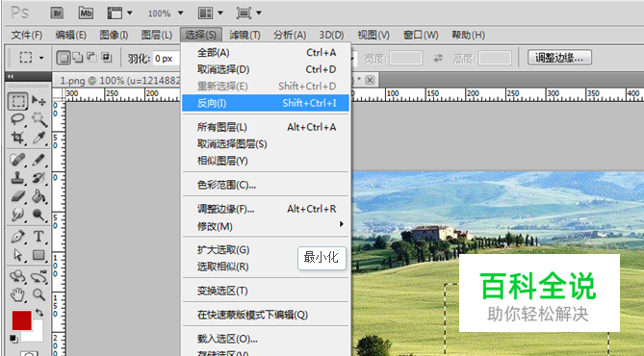Choose 全部(A) select all
Viewport: 644px width, 356px height.
pyautogui.click(x=266, y=53)
